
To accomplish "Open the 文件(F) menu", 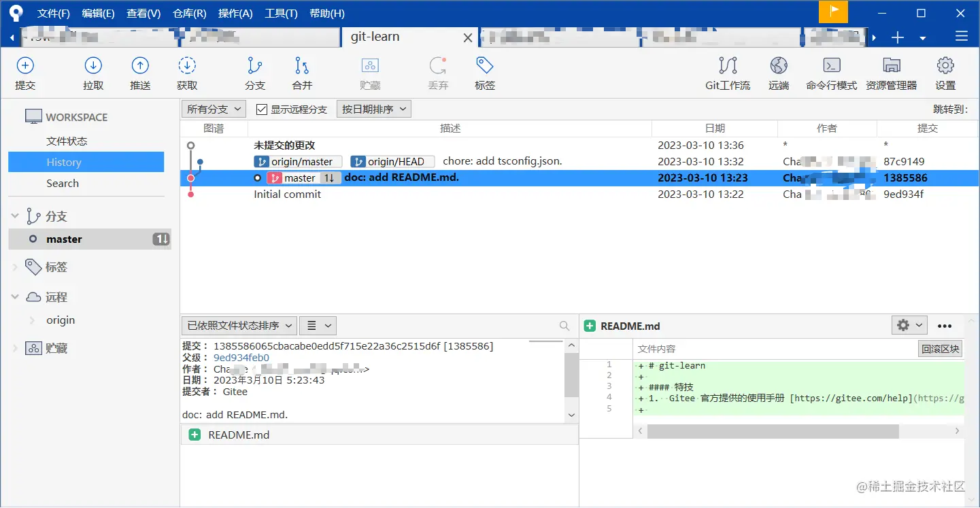I will [54, 13].
